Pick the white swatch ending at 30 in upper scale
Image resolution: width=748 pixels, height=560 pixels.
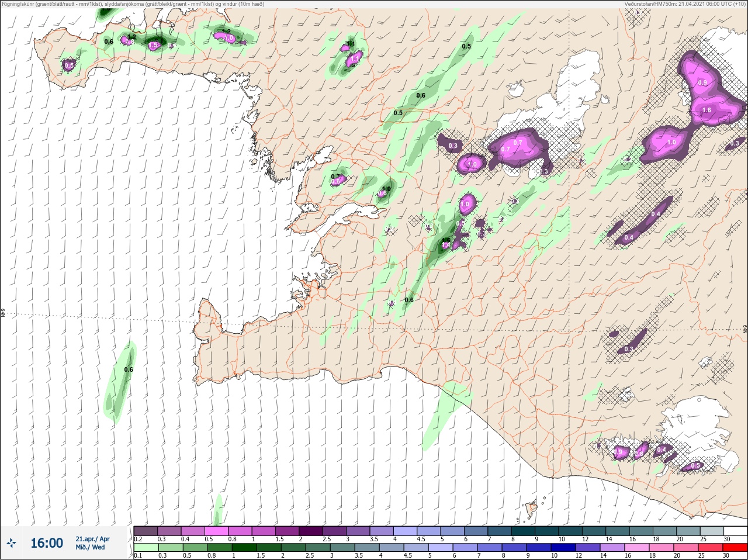coord(735,531)
